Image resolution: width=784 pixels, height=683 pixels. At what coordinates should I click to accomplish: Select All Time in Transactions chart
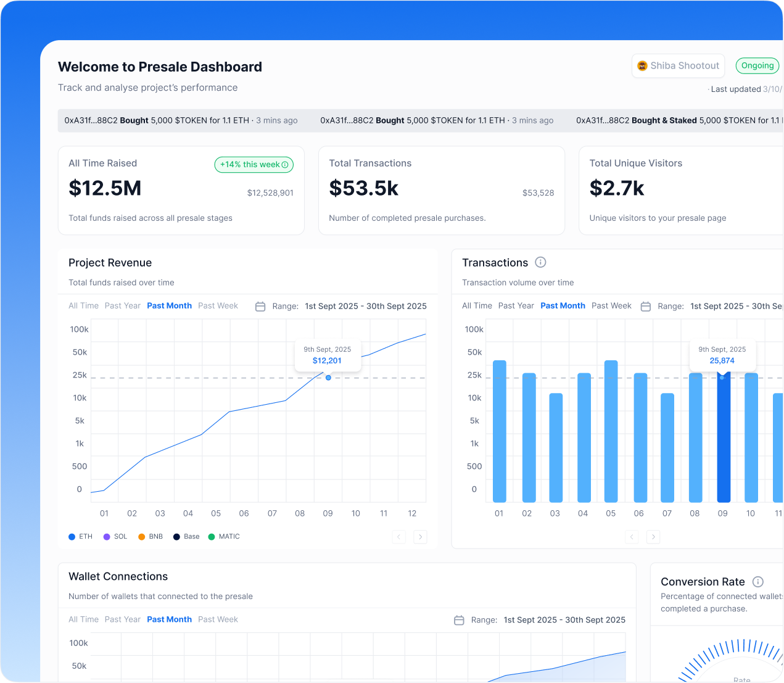coord(477,306)
